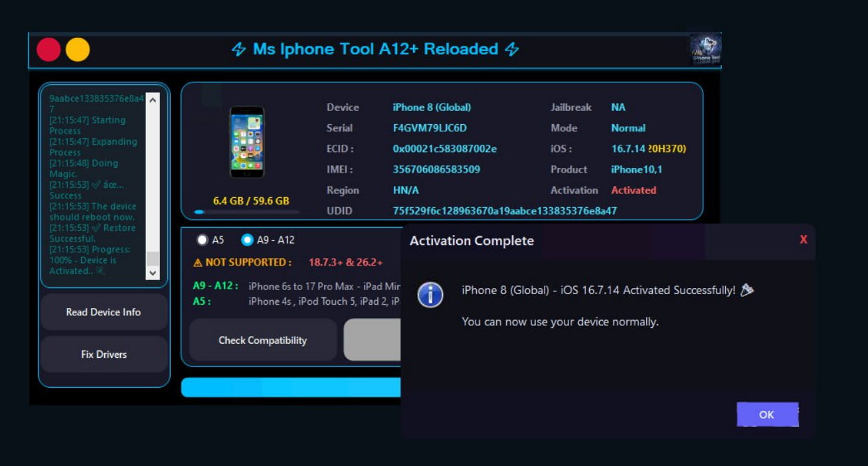Click the party icon after Activated Successfully
868x466 pixels.
point(747,290)
